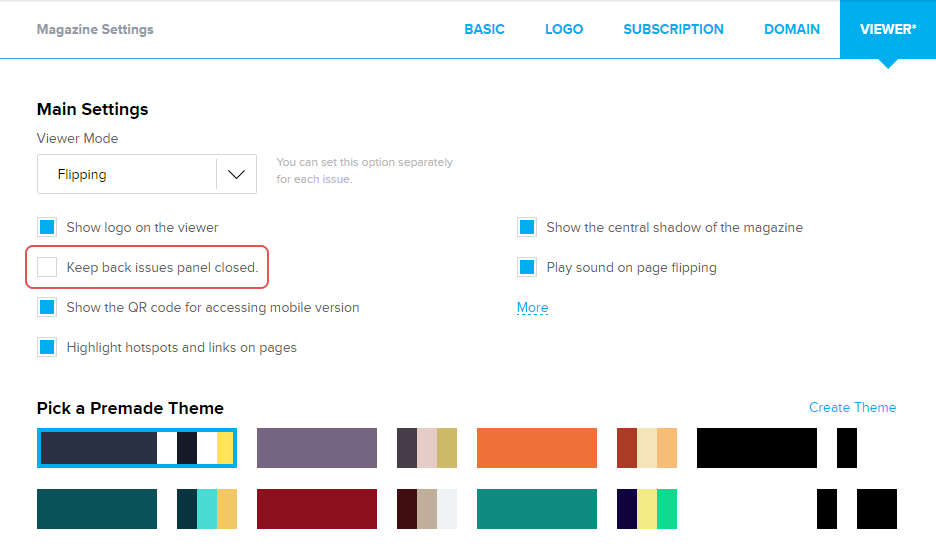Toggle Show the QR code checkbox
This screenshot has height=551, width=936.
tap(47, 307)
